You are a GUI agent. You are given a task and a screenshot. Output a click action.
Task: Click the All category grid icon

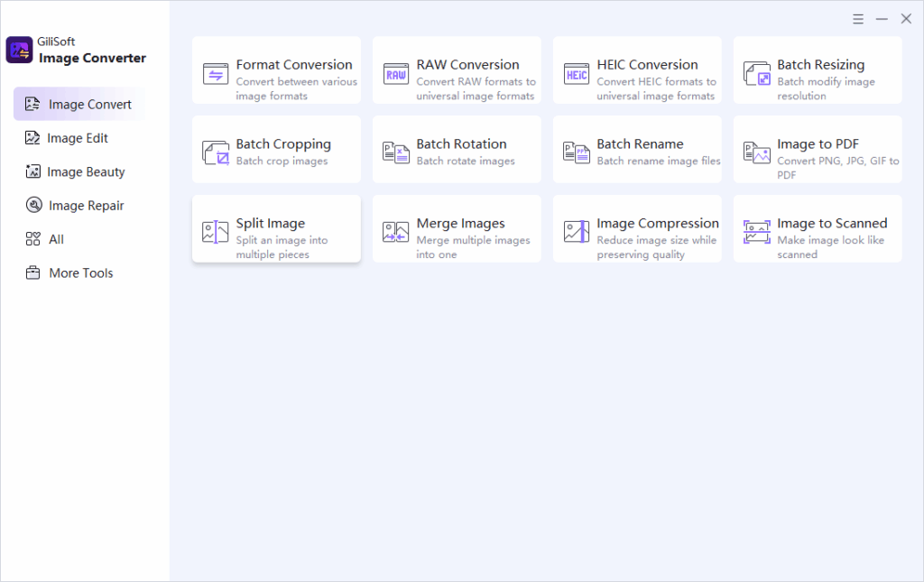click(33, 238)
